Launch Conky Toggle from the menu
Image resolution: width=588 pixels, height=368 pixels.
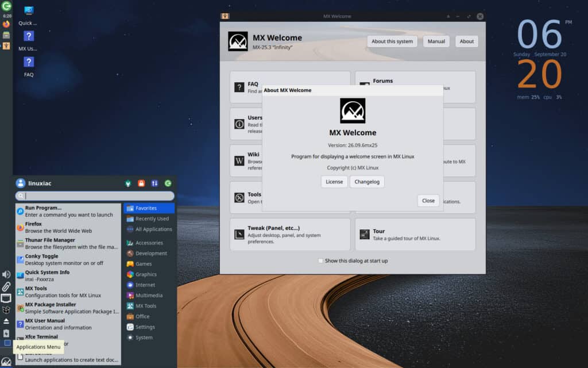(x=68, y=259)
